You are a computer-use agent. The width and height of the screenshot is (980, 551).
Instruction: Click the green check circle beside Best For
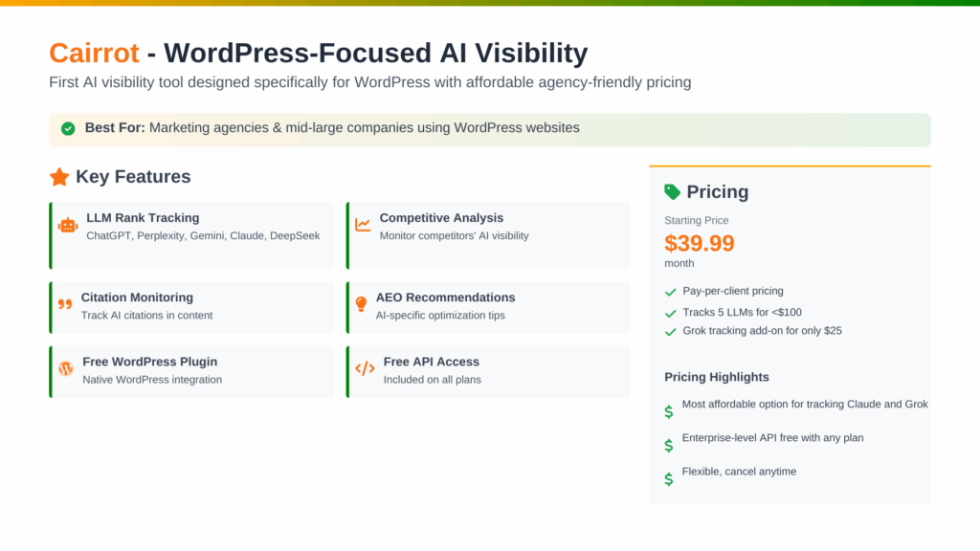point(68,128)
